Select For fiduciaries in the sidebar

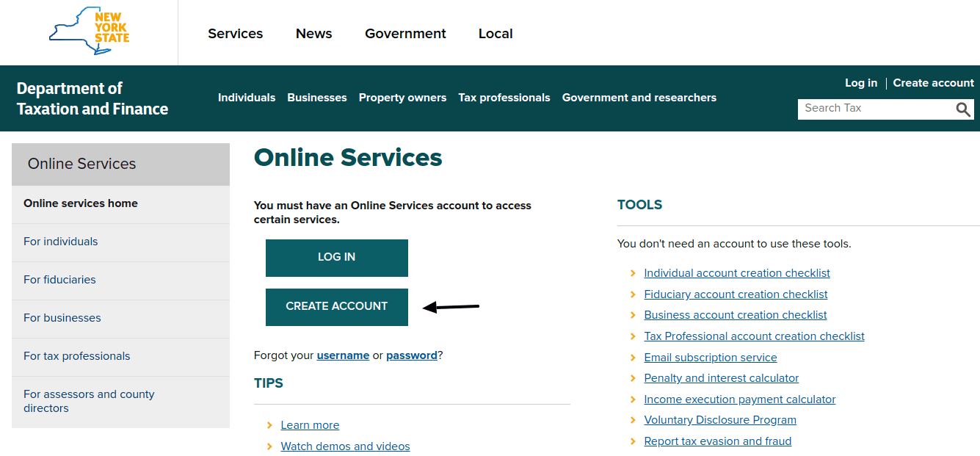pyautogui.click(x=59, y=280)
